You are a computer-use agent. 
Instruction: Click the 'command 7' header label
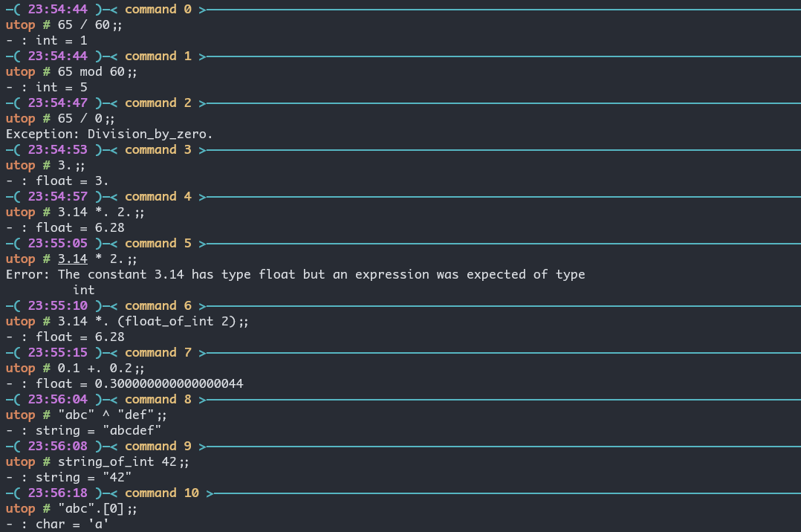(x=158, y=352)
